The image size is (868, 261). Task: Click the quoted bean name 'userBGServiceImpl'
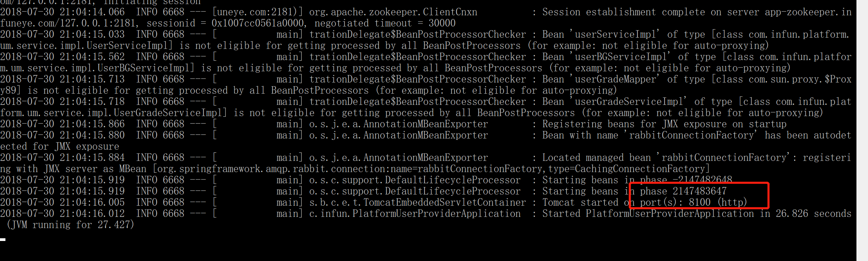pyautogui.click(x=620, y=57)
